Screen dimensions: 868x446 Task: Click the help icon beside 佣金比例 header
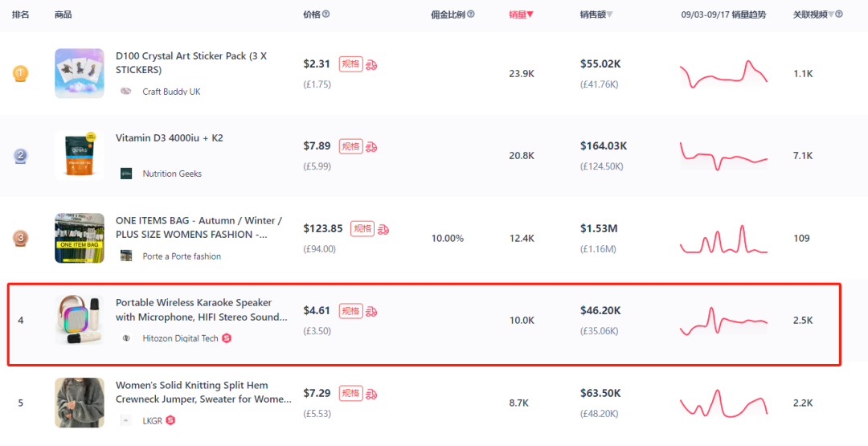[x=470, y=14]
